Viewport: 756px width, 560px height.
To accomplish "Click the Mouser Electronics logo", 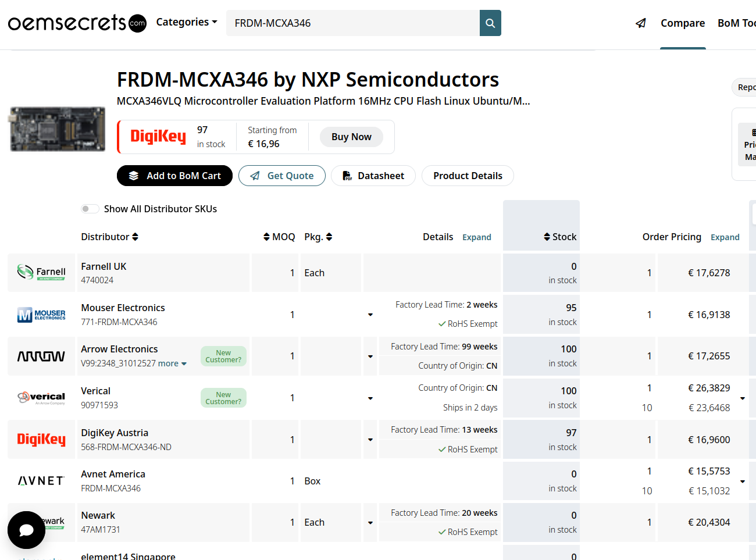I will pos(41,315).
